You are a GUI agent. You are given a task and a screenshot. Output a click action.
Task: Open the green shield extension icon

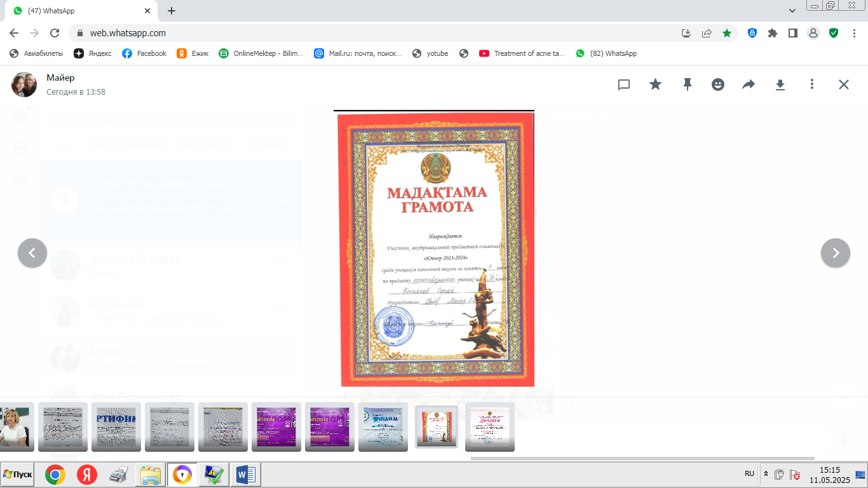[x=834, y=33]
